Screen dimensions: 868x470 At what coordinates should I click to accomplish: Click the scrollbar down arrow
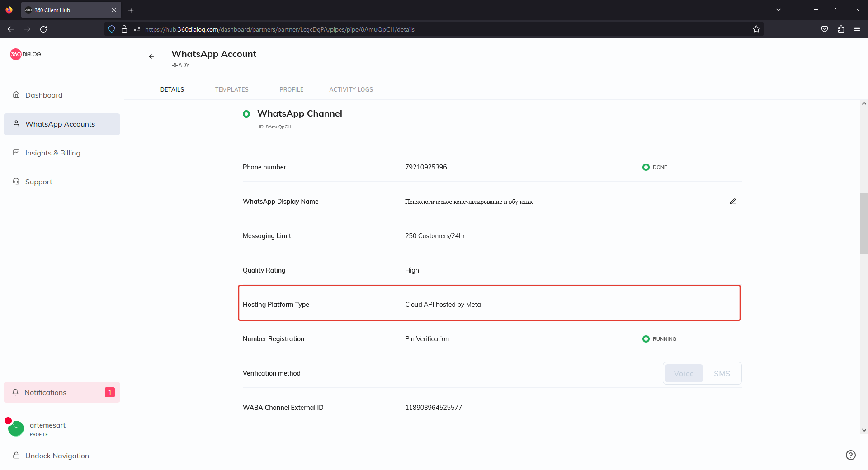click(x=864, y=430)
